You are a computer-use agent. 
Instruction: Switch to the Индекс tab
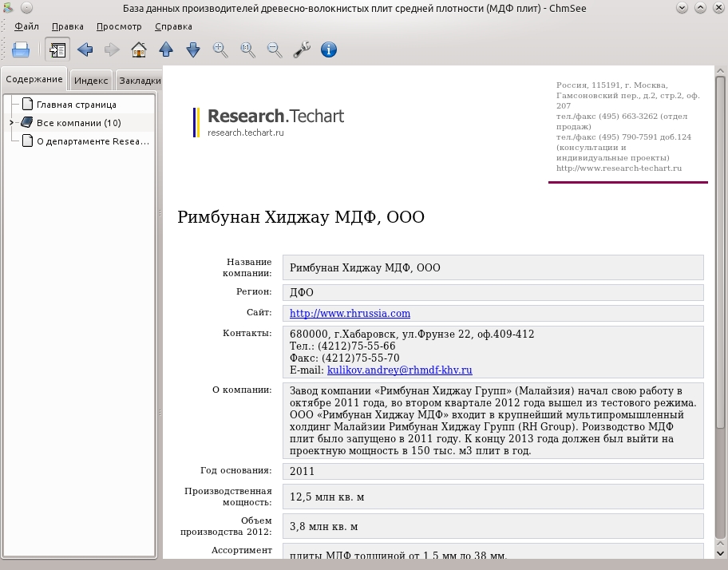tap(91, 81)
